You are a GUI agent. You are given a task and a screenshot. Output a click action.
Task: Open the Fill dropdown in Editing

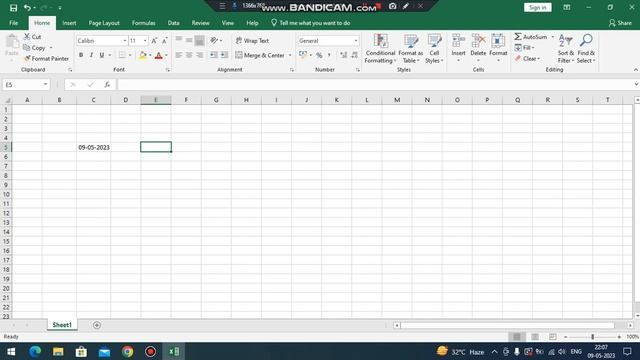pyautogui.click(x=524, y=48)
